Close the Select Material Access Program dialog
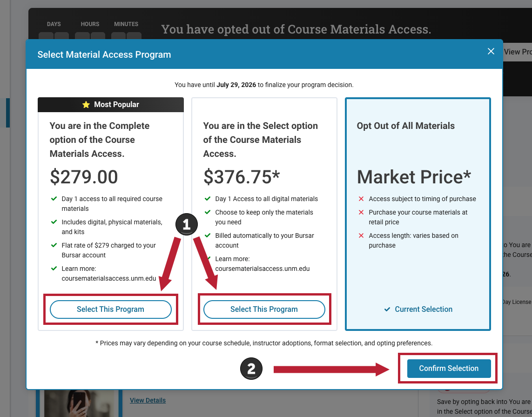The width and height of the screenshot is (532, 417). (491, 51)
